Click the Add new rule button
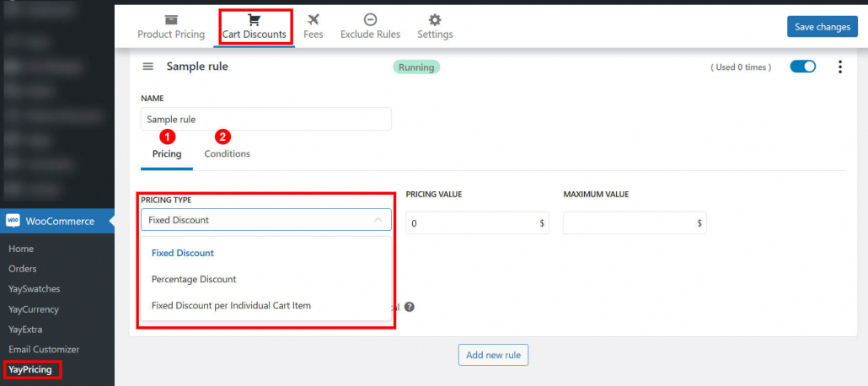The image size is (868, 386). pos(493,355)
